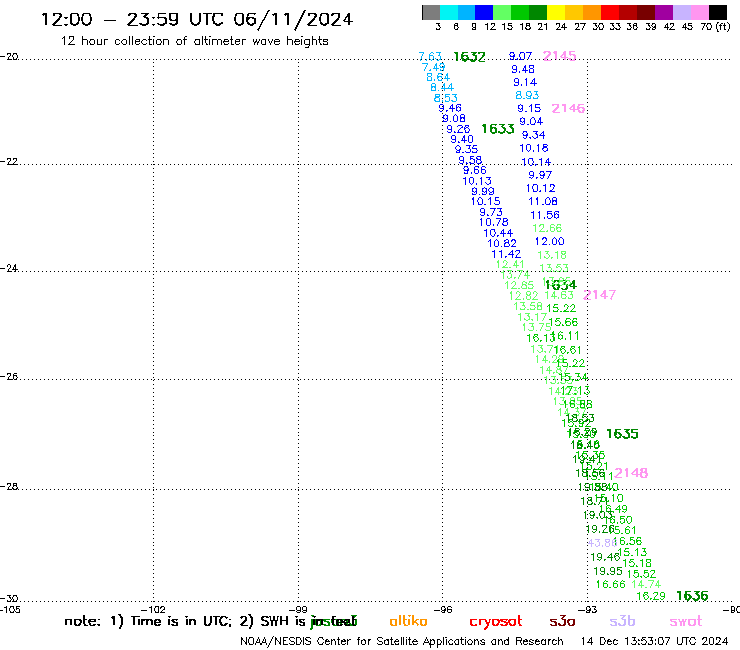Click the wave height value 8.64
This screenshot has height=650, width=740.
tap(438, 77)
